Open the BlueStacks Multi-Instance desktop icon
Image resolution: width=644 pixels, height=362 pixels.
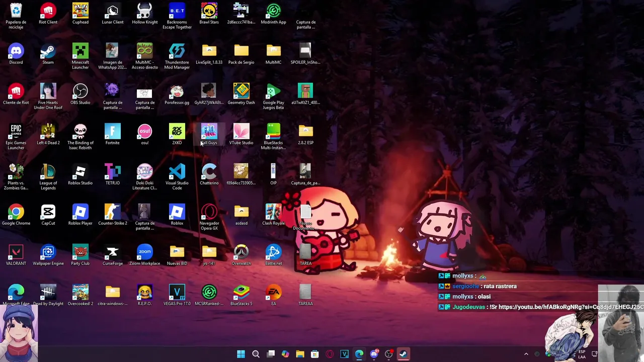point(274,136)
